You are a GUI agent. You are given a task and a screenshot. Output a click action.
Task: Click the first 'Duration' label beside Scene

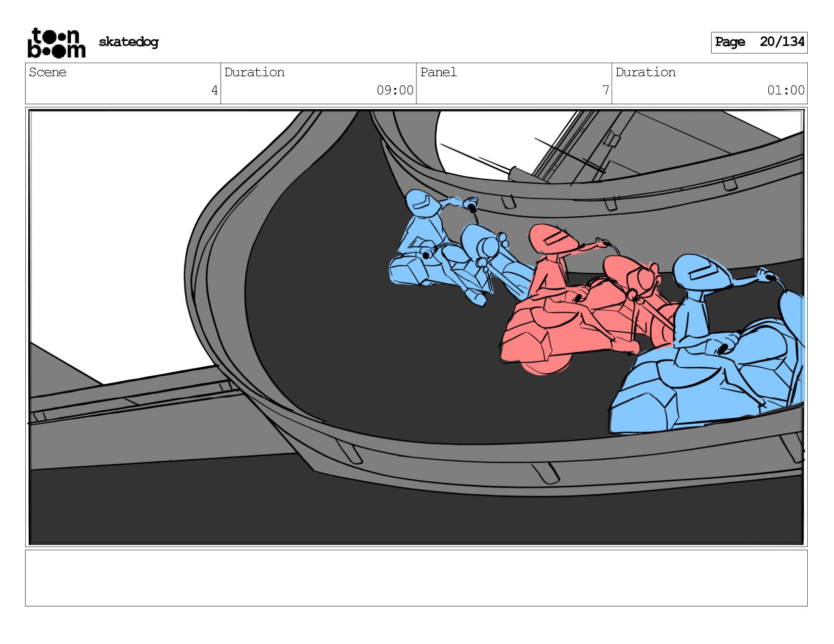254,72
